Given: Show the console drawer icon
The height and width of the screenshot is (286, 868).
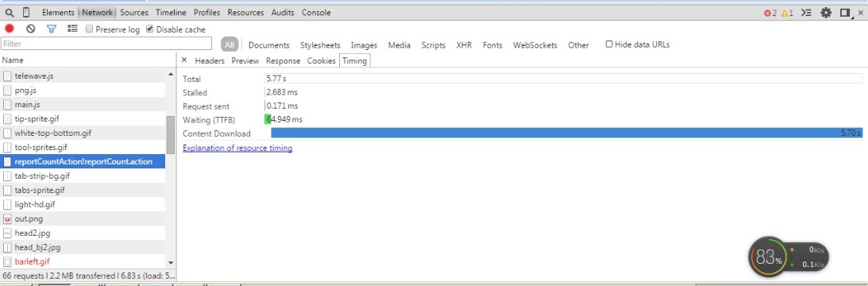Looking at the screenshot, I should (x=807, y=13).
